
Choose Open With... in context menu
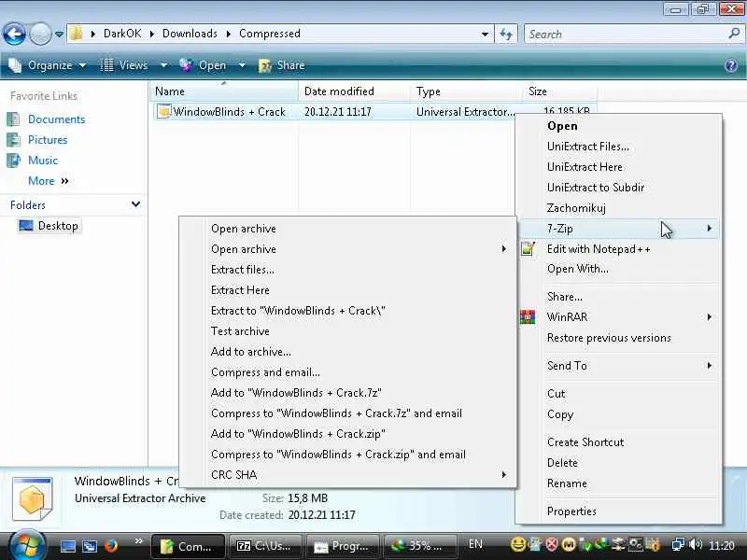tap(618, 269)
